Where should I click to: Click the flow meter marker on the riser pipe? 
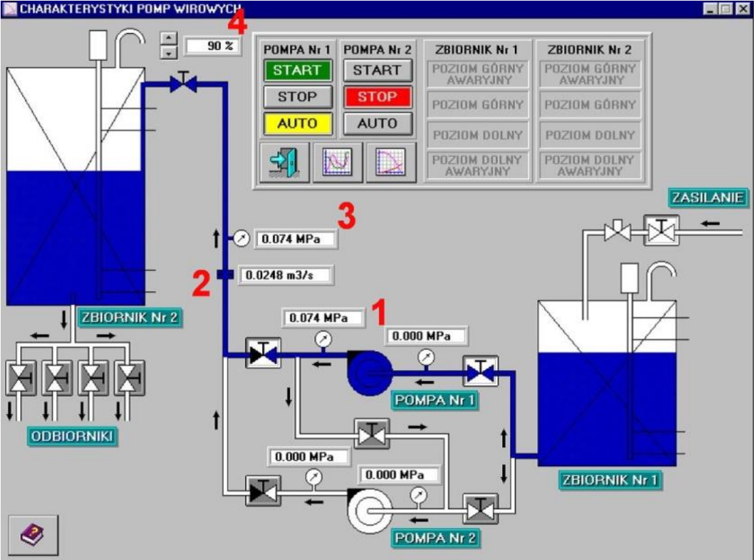coord(225,274)
